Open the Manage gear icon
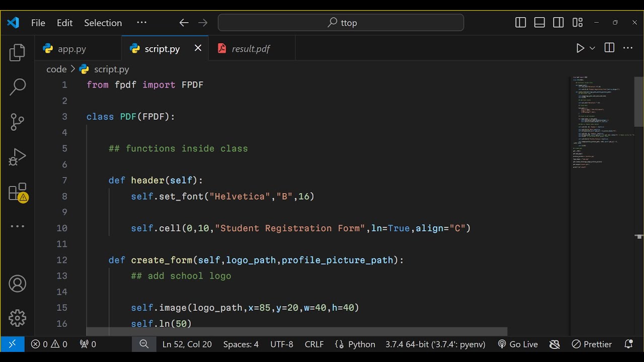The image size is (644, 362). [x=17, y=318]
